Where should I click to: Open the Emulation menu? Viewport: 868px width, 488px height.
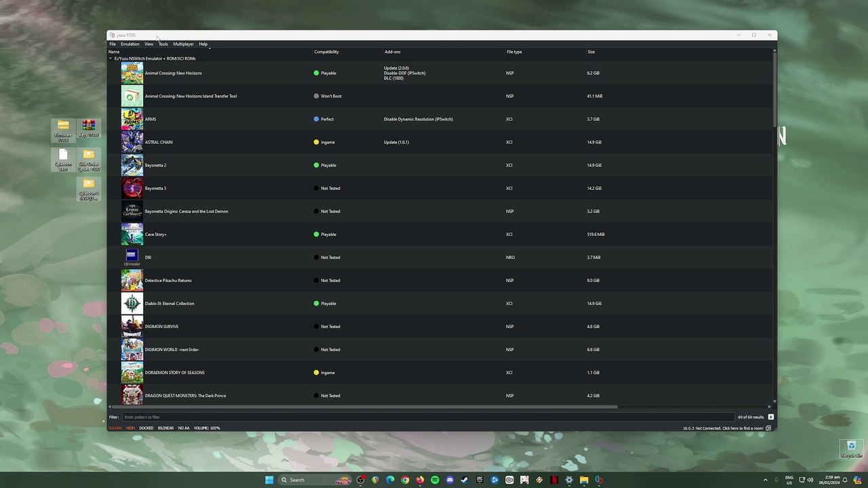coord(130,44)
